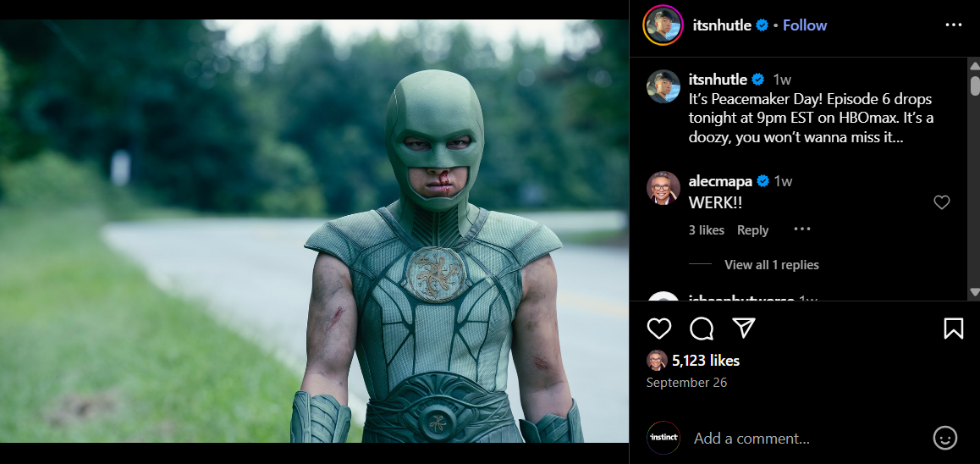Open comment options dots beside Reply
This screenshot has width=980, height=464.
802,229
